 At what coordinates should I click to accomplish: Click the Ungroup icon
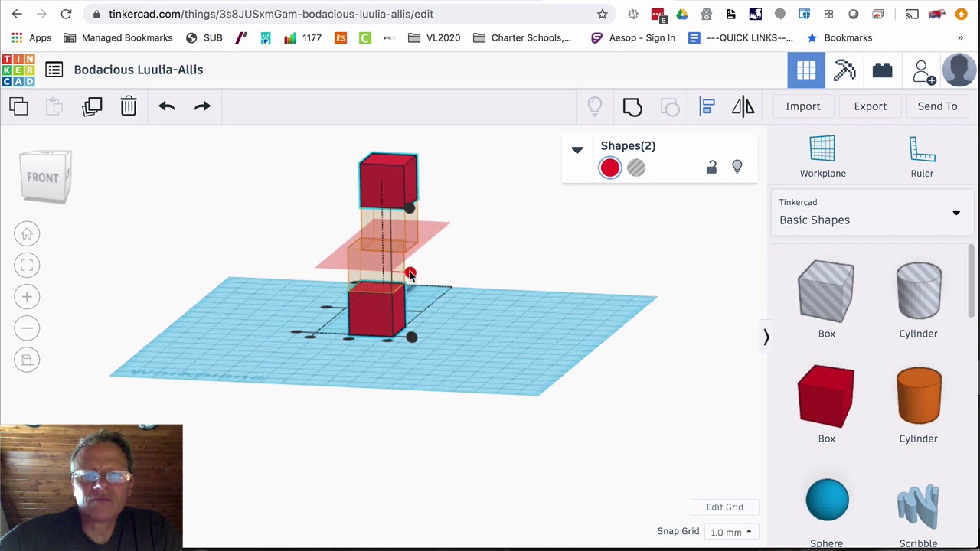coord(670,106)
